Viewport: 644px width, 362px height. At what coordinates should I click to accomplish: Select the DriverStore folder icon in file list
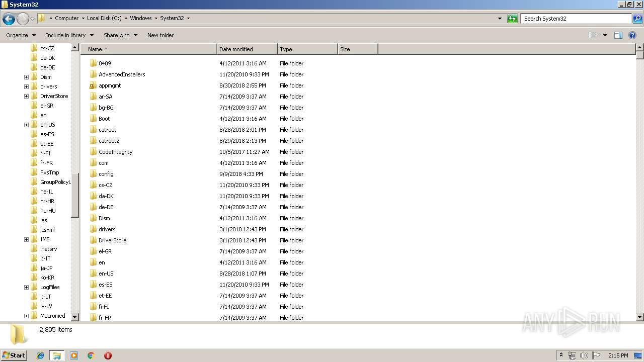pos(93,240)
